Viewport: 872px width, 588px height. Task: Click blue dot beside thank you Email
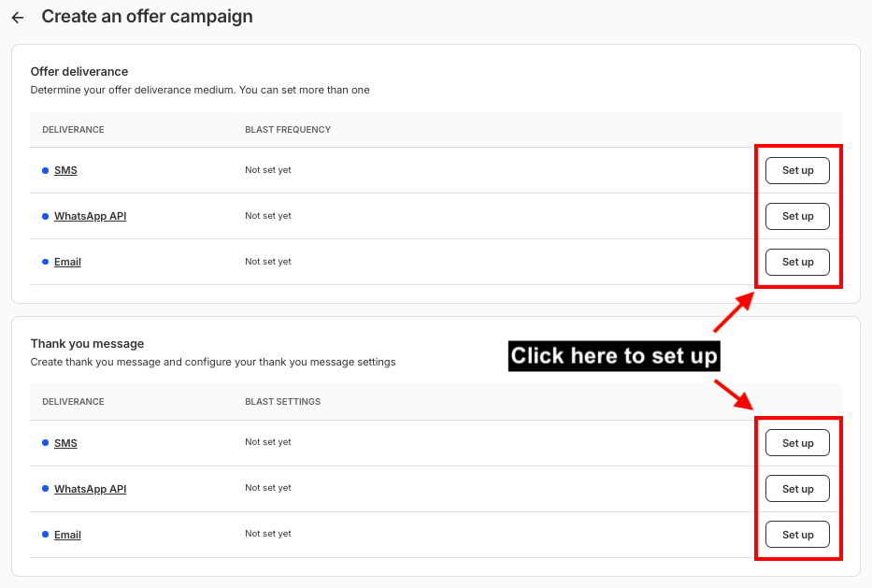[45, 535]
